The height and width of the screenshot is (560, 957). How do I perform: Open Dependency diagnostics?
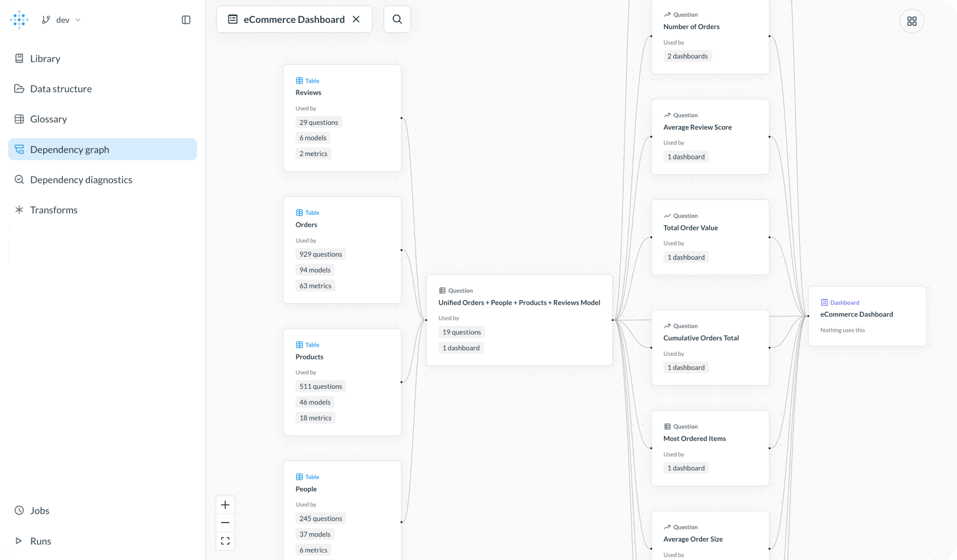[x=81, y=179]
